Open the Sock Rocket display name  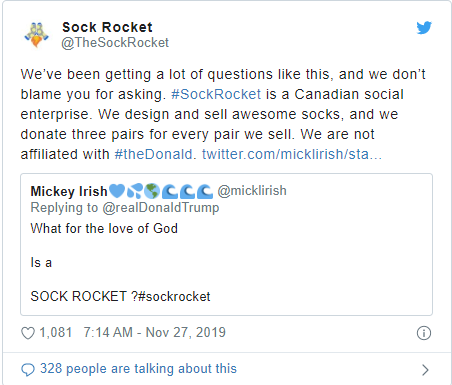coord(107,27)
